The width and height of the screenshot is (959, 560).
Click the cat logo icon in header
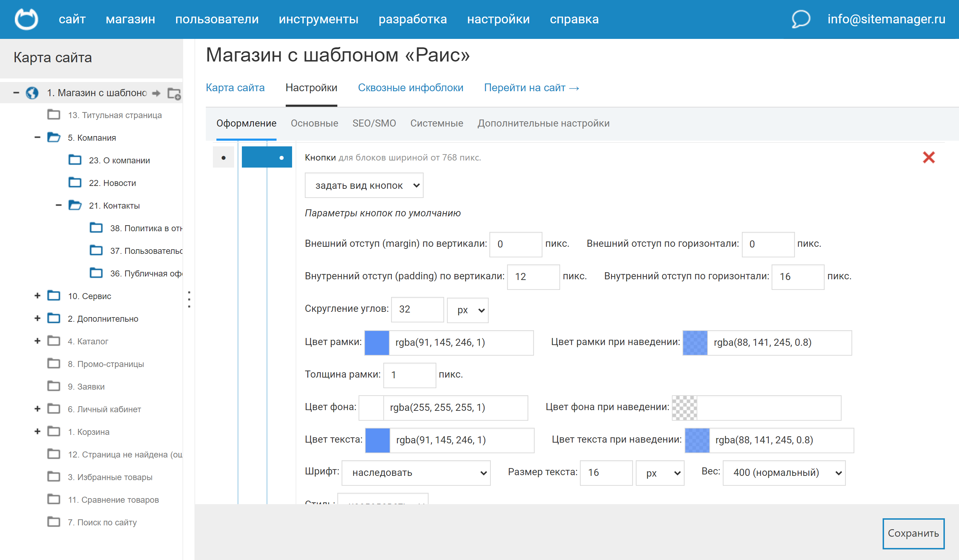pos(26,19)
